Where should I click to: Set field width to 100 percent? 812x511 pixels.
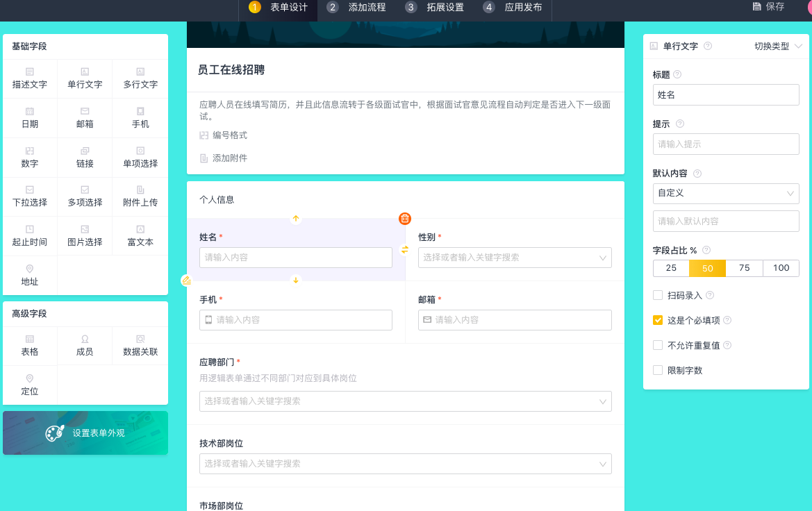pos(781,268)
